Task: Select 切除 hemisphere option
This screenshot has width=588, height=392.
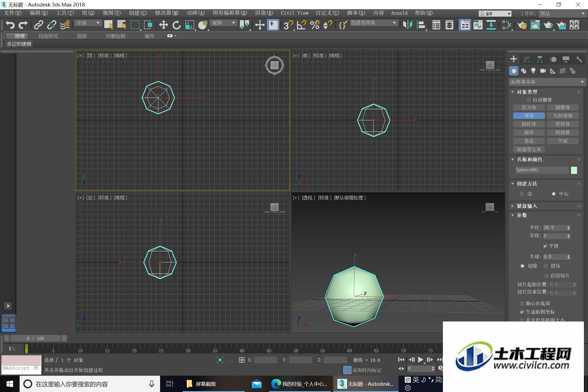Action: pos(522,266)
